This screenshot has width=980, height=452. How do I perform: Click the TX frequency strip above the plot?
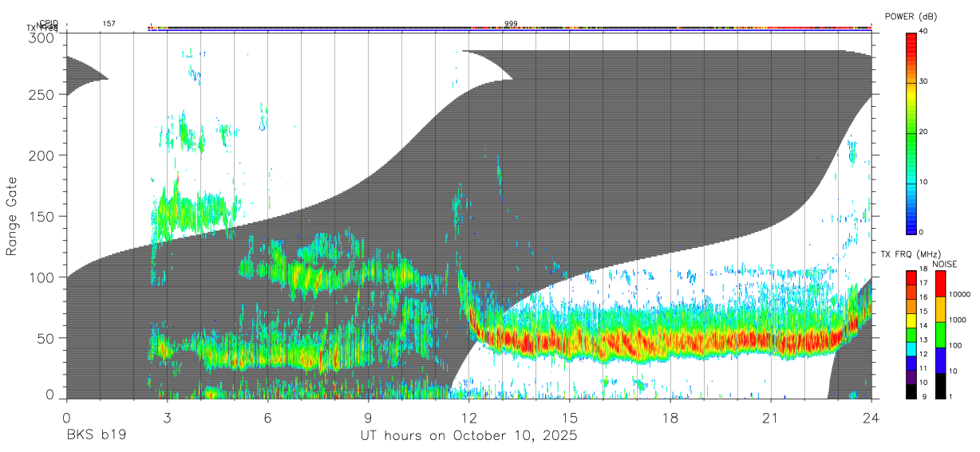pos(509,30)
